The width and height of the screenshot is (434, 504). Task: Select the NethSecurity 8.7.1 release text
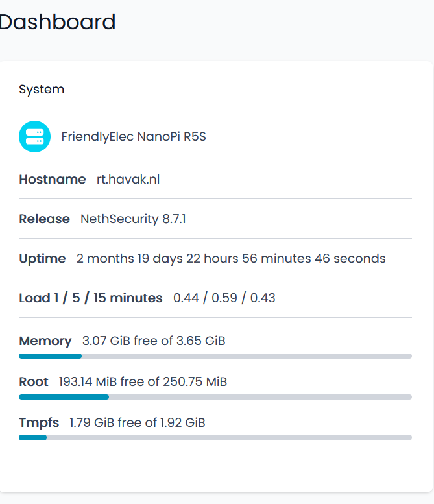pyautogui.click(x=133, y=219)
